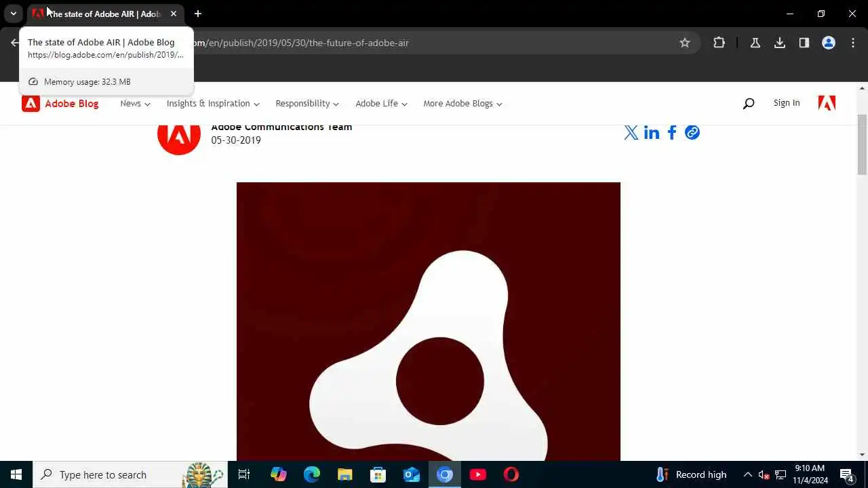Image resolution: width=868 pixels, height=488 pixels.
Task: Open the Chrome three-dot menu
Action: coord(853,43)
